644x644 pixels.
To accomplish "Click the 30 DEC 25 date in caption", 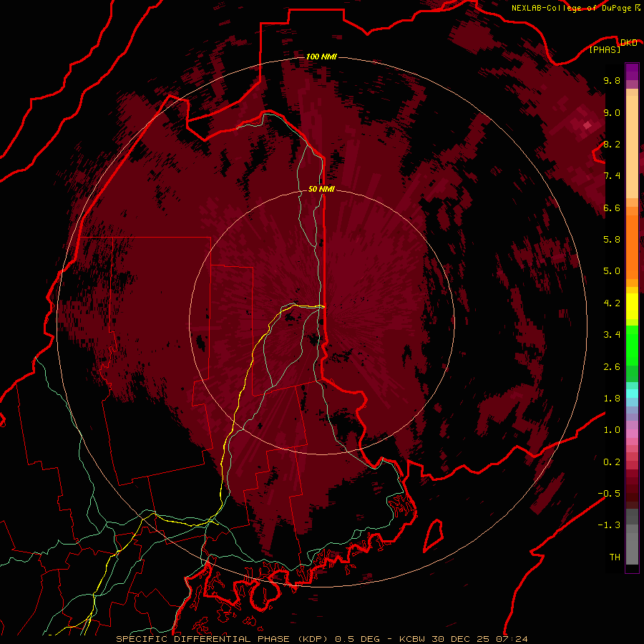I will coord(461,639).
